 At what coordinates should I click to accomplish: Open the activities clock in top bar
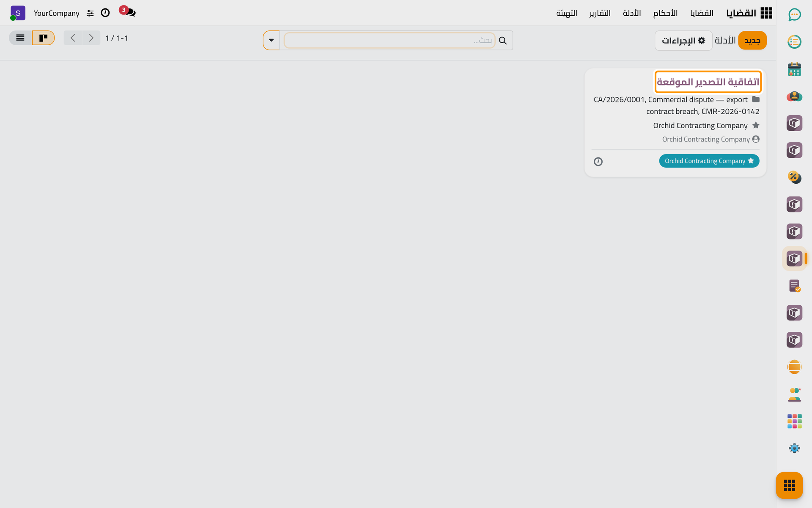(105, 13)
